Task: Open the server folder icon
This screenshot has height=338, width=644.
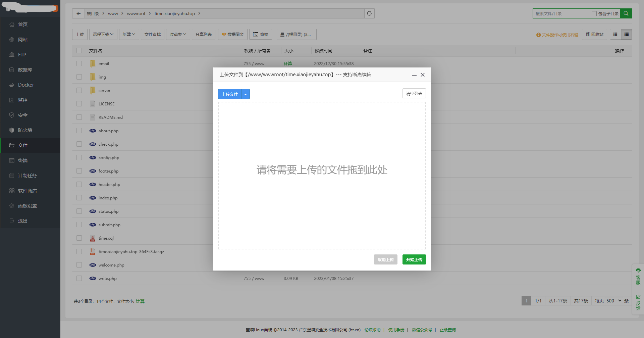Action: coord(93,90)
